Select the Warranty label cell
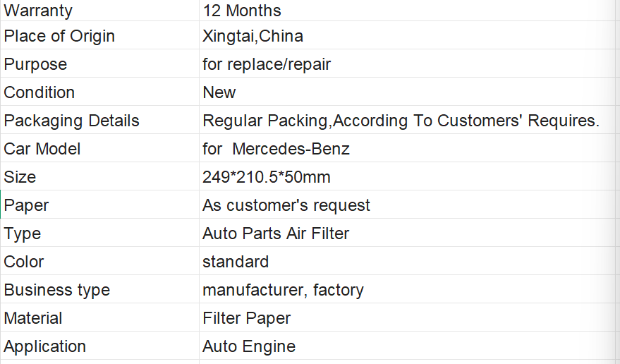The width and height of the screenshot is (620, 364). click(x=99, y=11)
